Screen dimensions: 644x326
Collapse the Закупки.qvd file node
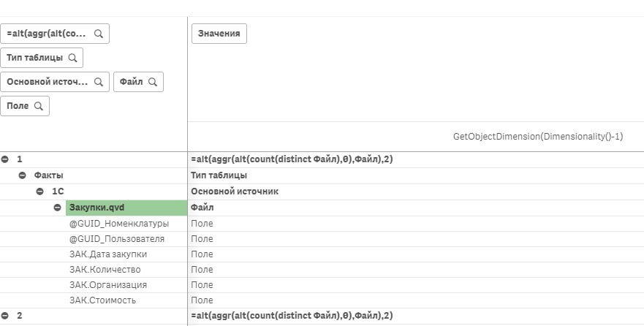point(58,208)
